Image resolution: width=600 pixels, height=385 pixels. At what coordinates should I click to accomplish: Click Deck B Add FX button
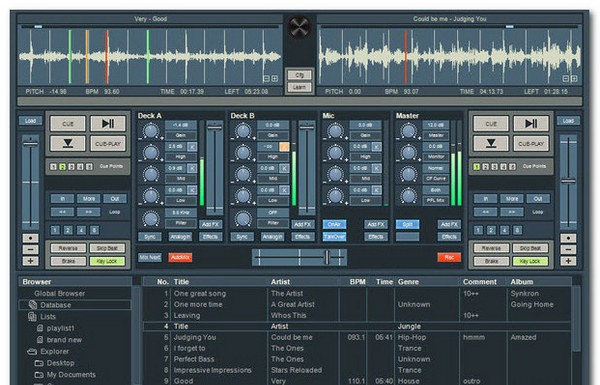(x=303, y=224)
